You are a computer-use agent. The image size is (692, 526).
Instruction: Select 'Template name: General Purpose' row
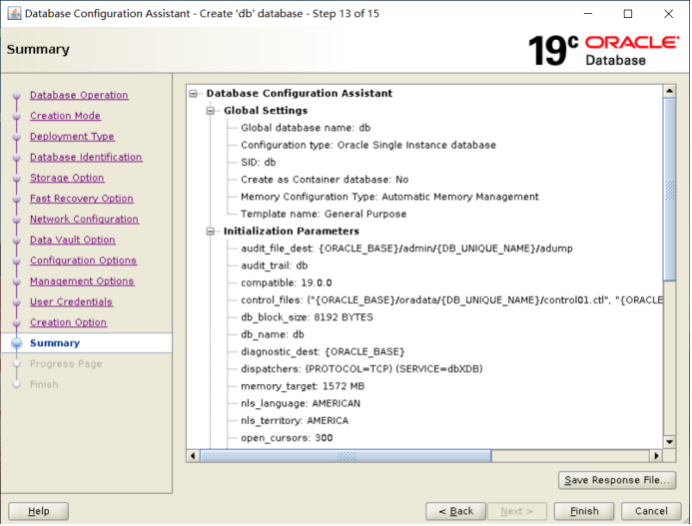(323, 214)
